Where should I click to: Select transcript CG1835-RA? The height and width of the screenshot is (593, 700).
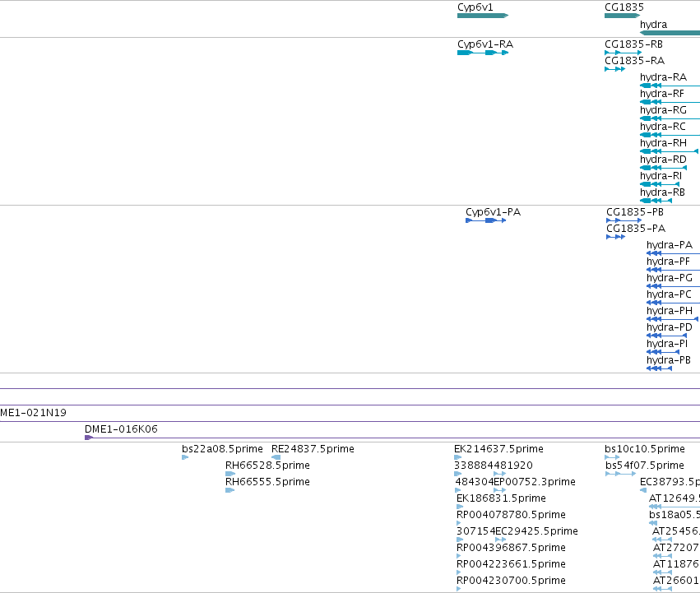634,61
